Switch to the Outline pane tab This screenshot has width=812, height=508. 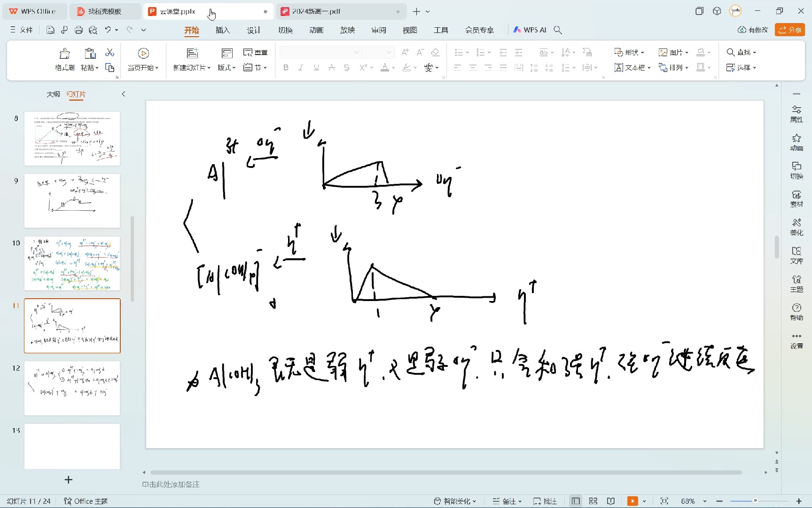tap(53, 94)
